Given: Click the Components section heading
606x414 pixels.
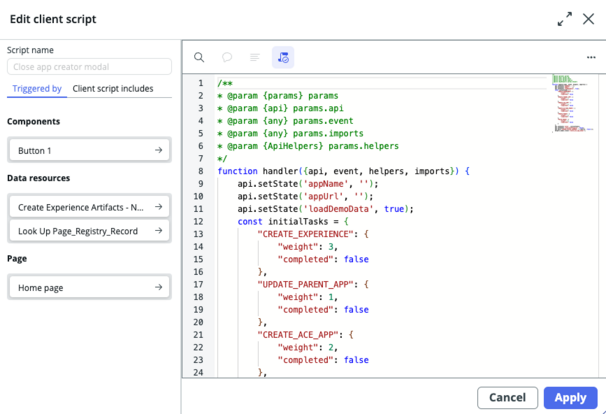Looking at the screenshot, I should (x=34, y=121).
